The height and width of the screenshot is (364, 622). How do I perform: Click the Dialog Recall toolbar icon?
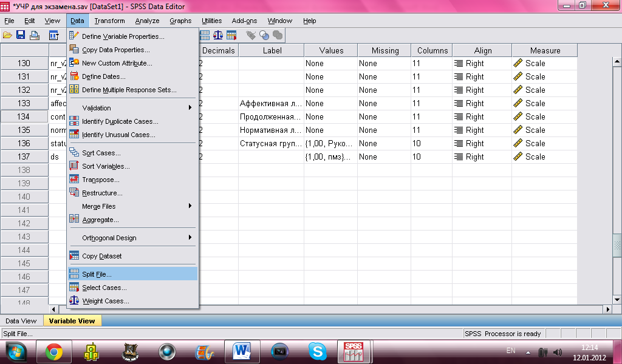click(x=53, y=35)
